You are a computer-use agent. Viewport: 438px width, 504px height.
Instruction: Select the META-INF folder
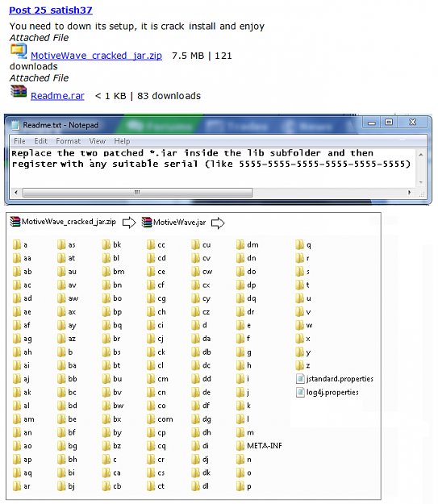[x=259, y=446]
